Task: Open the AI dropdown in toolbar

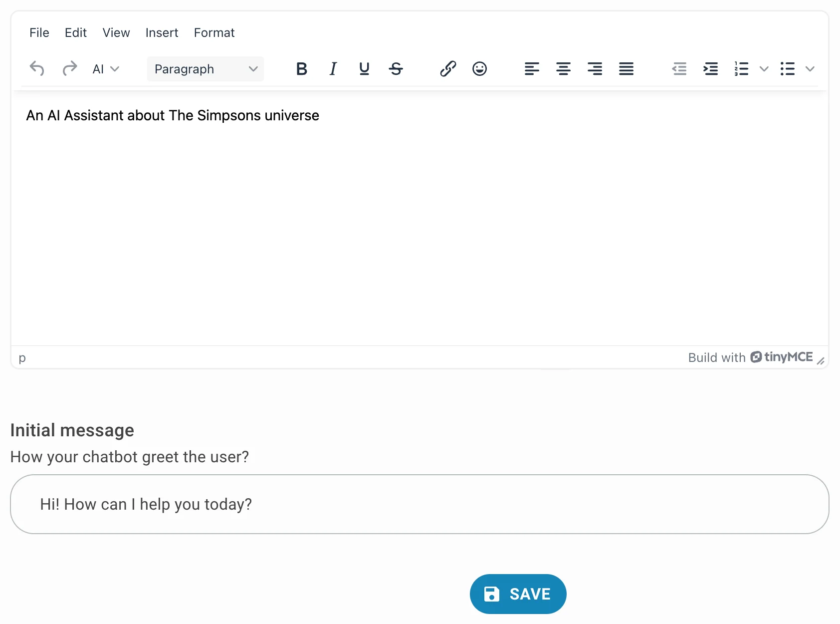Action: (106, 69)
